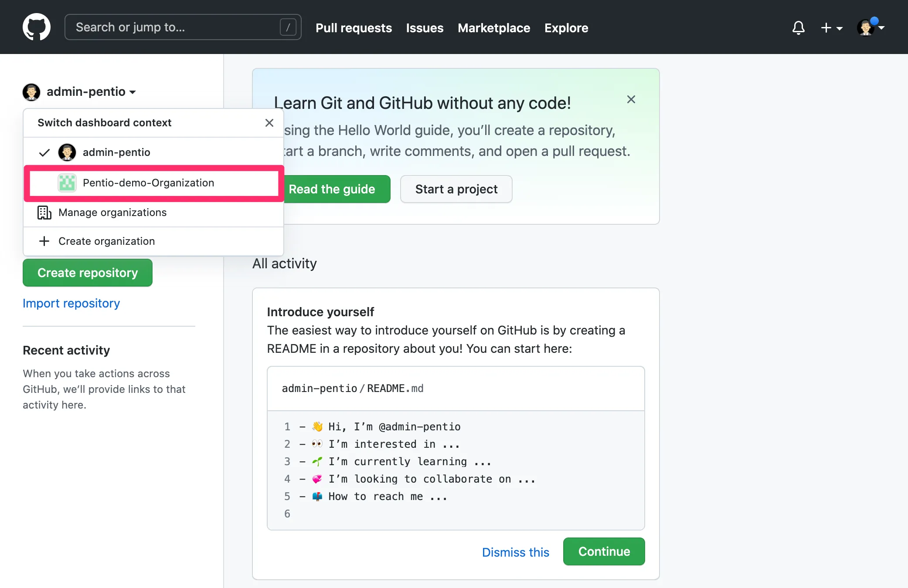Screen dimensions: 908x588
Task: Click the Dismiss this link
Action: pyautogui.click(x=515, y=552)
